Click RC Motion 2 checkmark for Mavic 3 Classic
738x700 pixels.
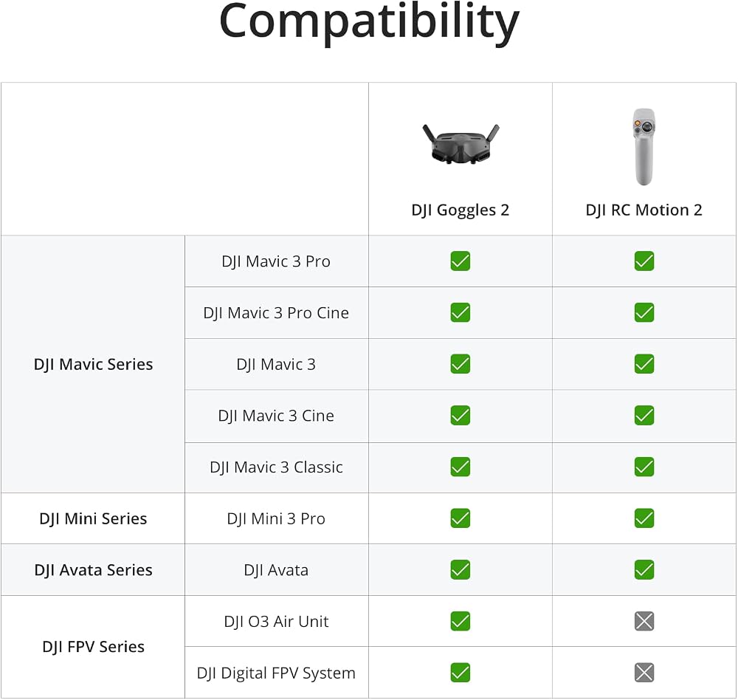[x=644, y=467]
